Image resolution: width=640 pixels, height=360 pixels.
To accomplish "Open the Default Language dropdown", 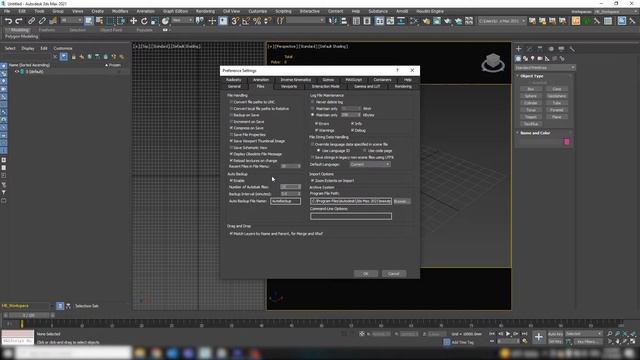I will click(x=370, y=164).
